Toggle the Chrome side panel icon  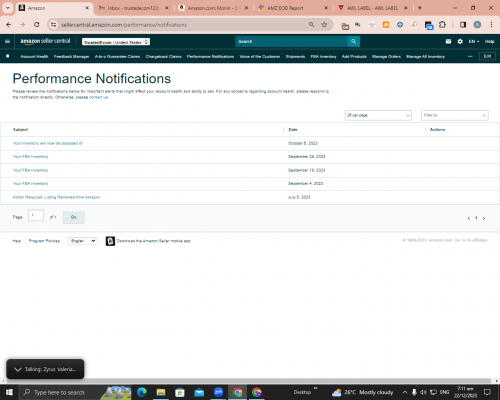463,25
